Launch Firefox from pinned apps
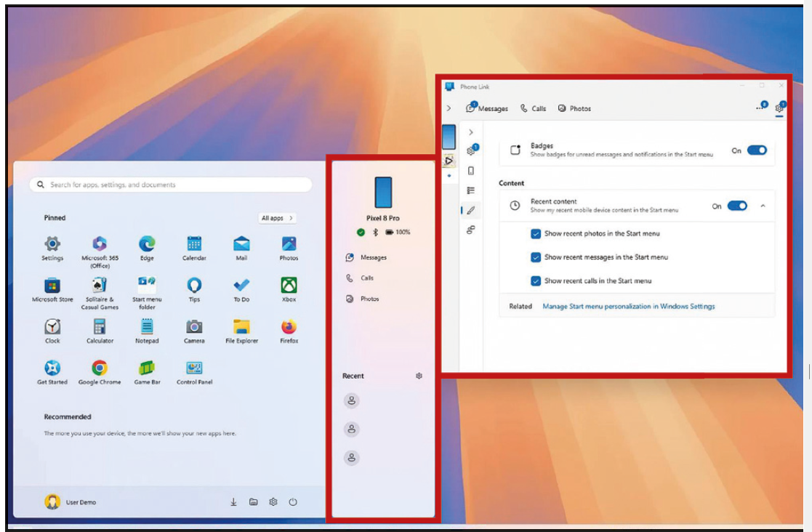Screen dimensions: 812x532 pos(289,331)
